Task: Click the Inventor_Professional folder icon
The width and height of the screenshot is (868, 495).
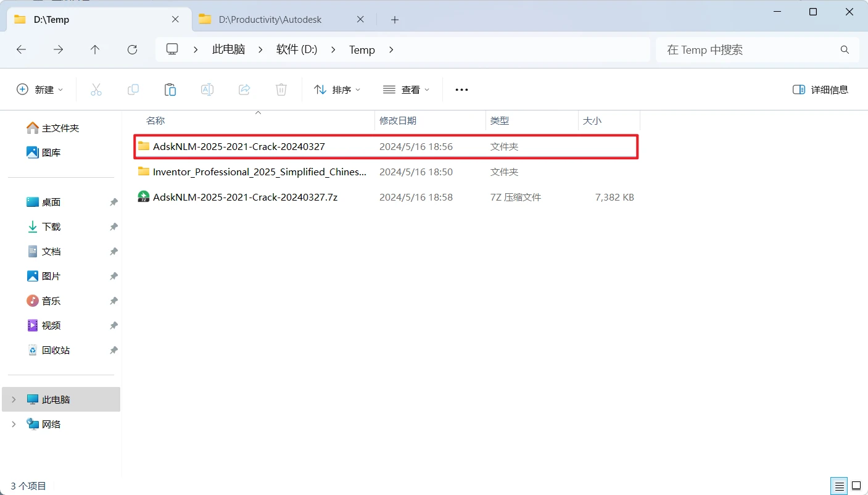Action: coord(144,172)
